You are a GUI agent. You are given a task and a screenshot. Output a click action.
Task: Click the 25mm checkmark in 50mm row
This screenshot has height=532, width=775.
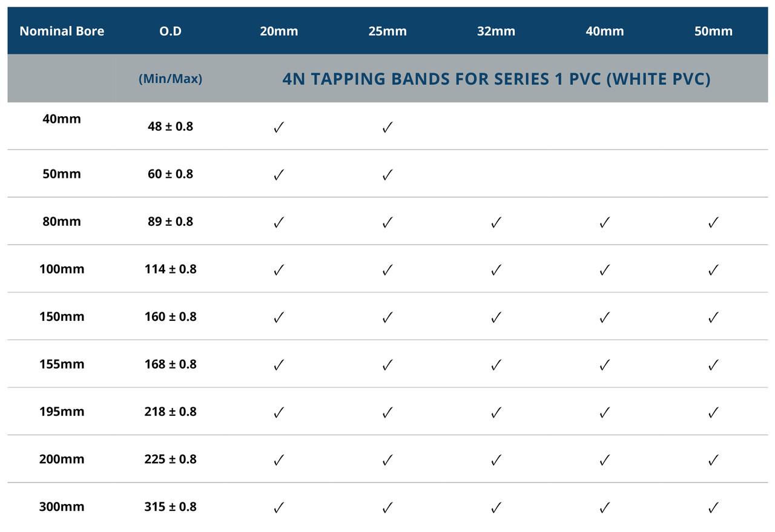[387, 175]
